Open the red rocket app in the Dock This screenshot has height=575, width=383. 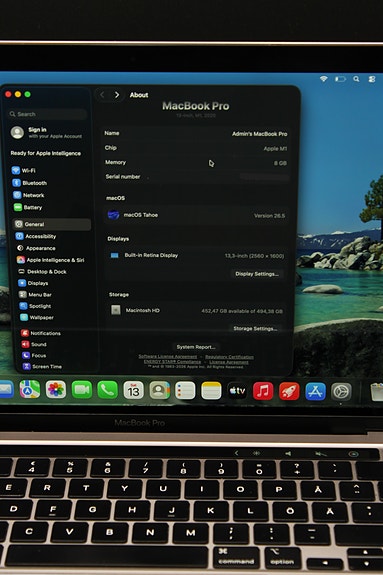(289, 391)
